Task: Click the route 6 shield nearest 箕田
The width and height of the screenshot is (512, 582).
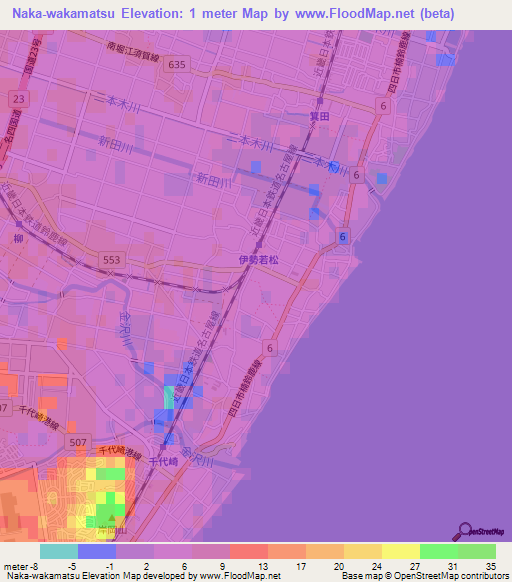Action: point(383,106)
